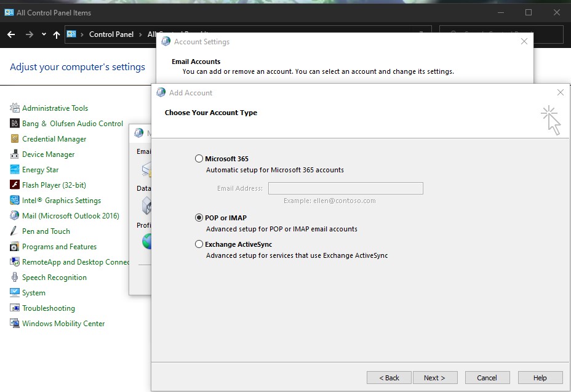Open the System link
571x392 pixels.
click(x=34, y=293)
